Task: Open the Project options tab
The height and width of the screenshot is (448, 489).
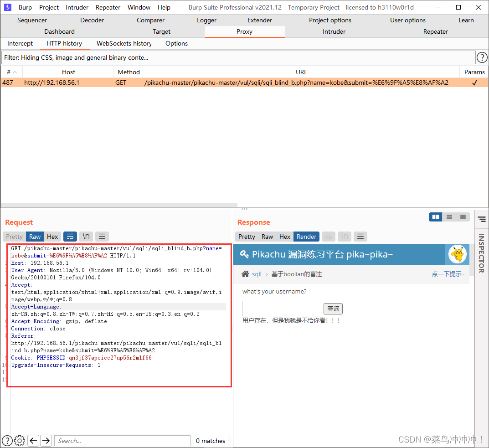Action: pos(330,20)
